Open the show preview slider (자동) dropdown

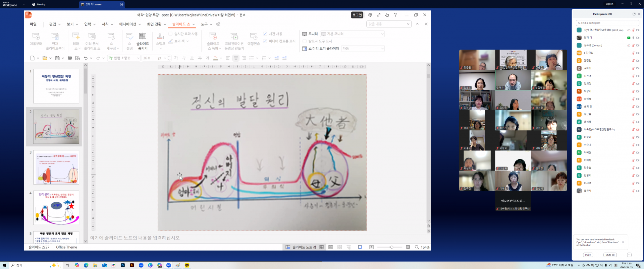tap(363, 49)
